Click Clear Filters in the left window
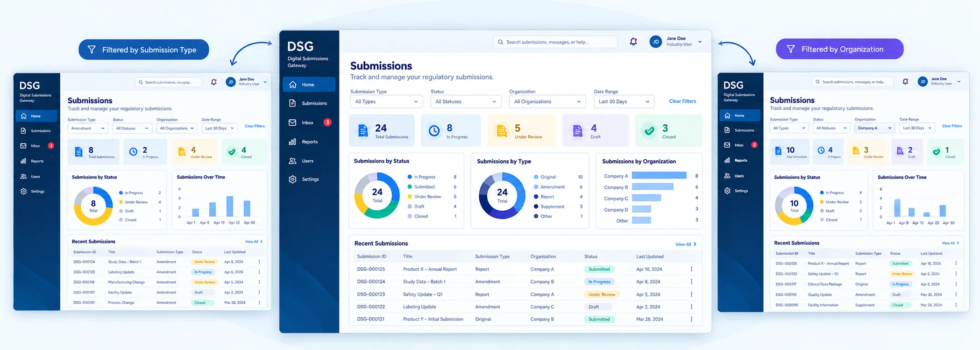Viewport: 980px width, 350px height. (255, 126)
